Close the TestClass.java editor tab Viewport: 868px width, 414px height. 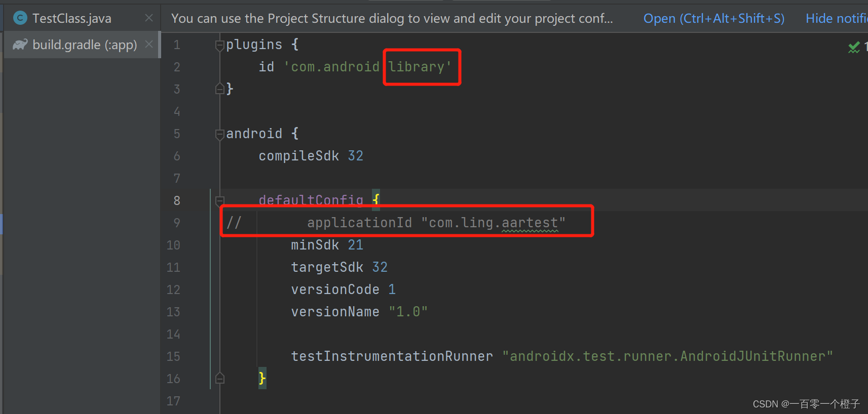coord(149,18)
